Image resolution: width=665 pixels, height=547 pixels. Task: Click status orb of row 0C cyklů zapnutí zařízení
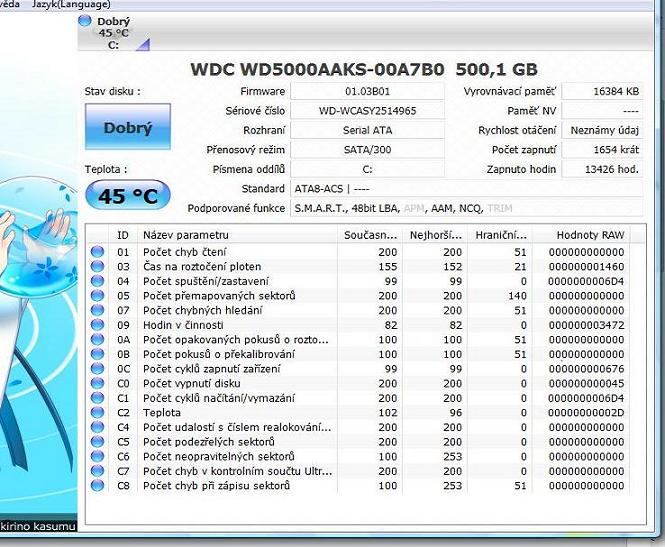tap(98, 368)
